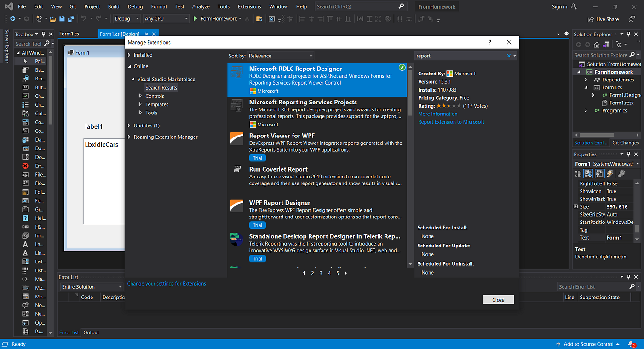Switch to the Output tab
The height and width of the screenshot is (349, 644).
pos(91,332)
